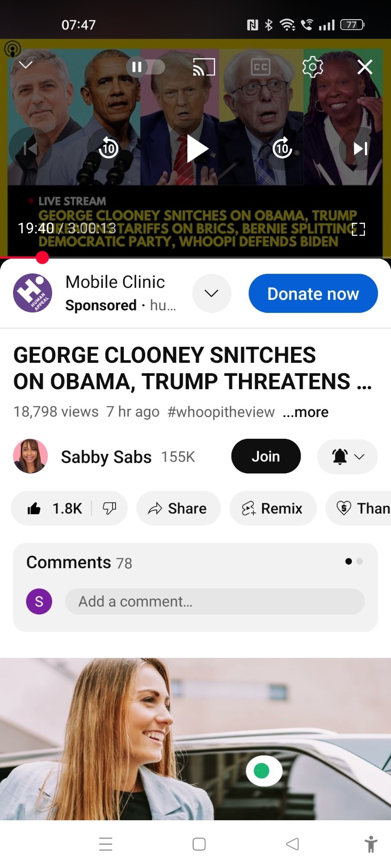Rewind 10 seconds in the video
The image size is (391, 868).
pyautogui.click(x=109, y=148)
